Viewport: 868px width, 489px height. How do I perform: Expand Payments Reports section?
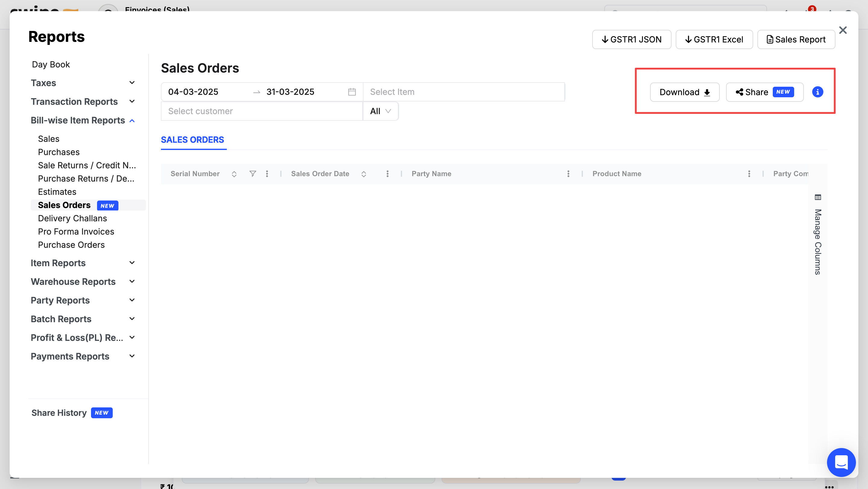click(83, 357)
